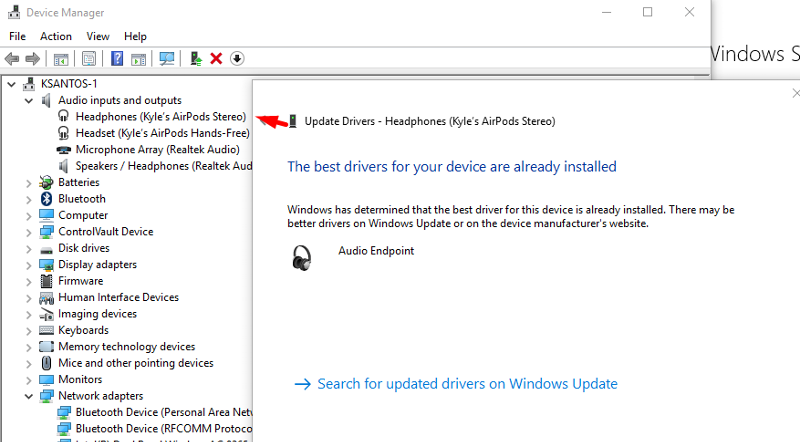Image resolution: width=800 pixels, height=442 pixels.
Task: Minimize the Device Manager window
Action: pos(606,12)
